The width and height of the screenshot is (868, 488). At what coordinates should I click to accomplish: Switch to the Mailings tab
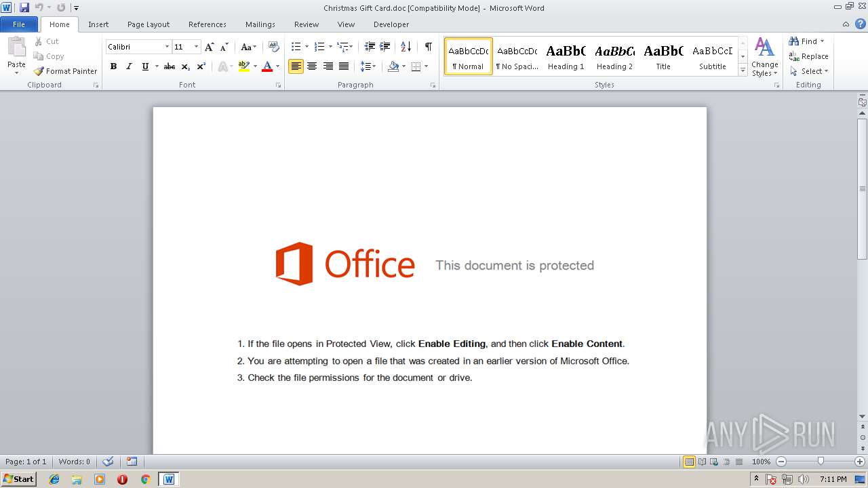(260, 24)
